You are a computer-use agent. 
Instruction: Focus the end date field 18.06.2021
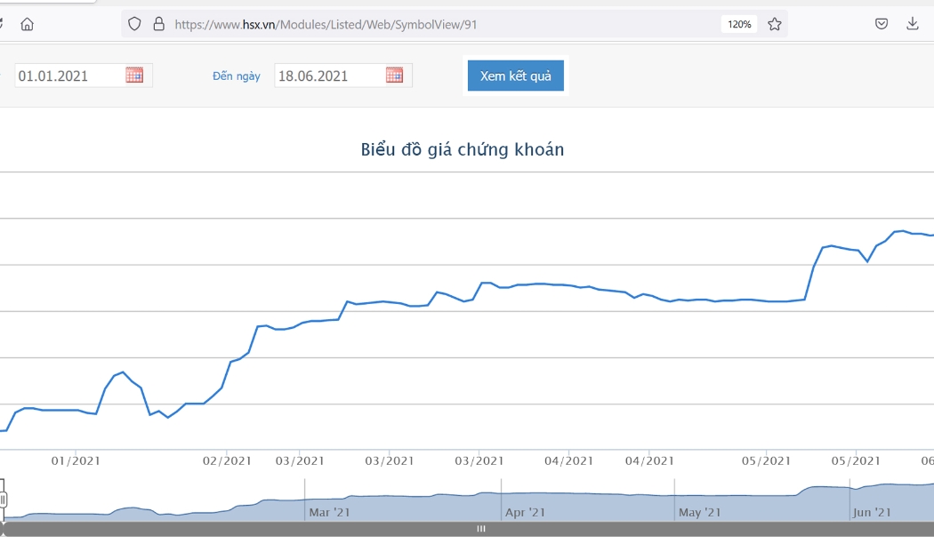(x=343, y=76)
